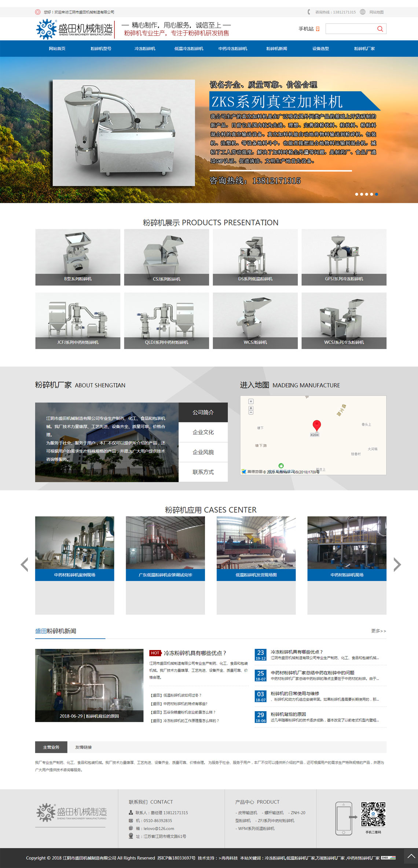Click the QR code image in footer
The width and height of the screenshot is (418, 868).
pos(373,815)
